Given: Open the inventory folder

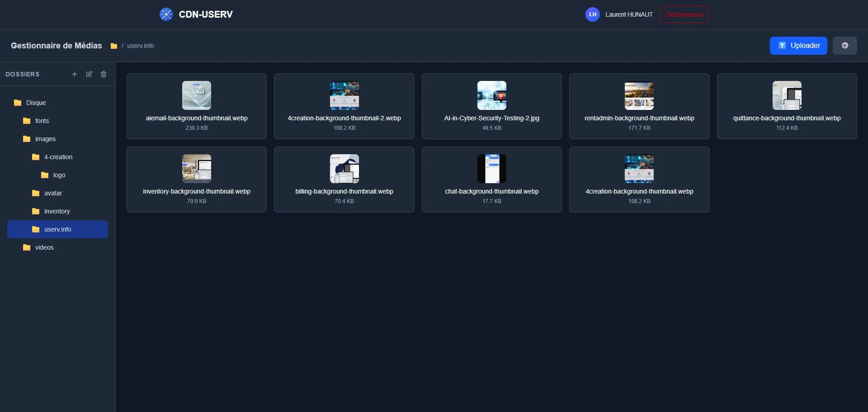Looking at the screenshot, I should [x=57, y=211].
